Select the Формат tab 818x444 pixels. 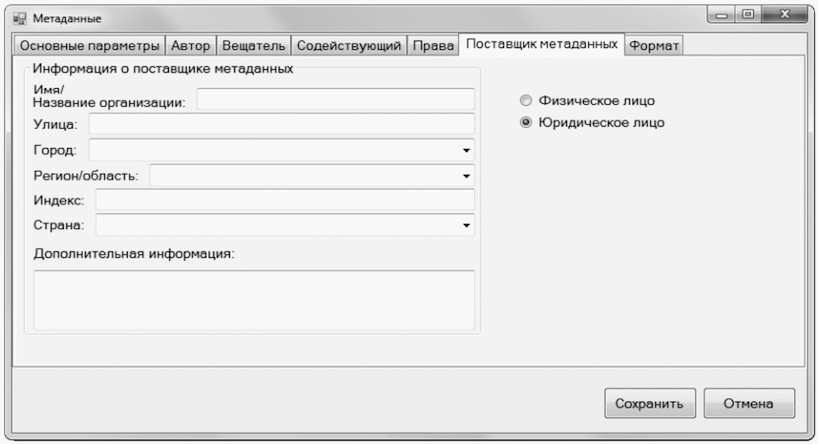tap(654, 46)
